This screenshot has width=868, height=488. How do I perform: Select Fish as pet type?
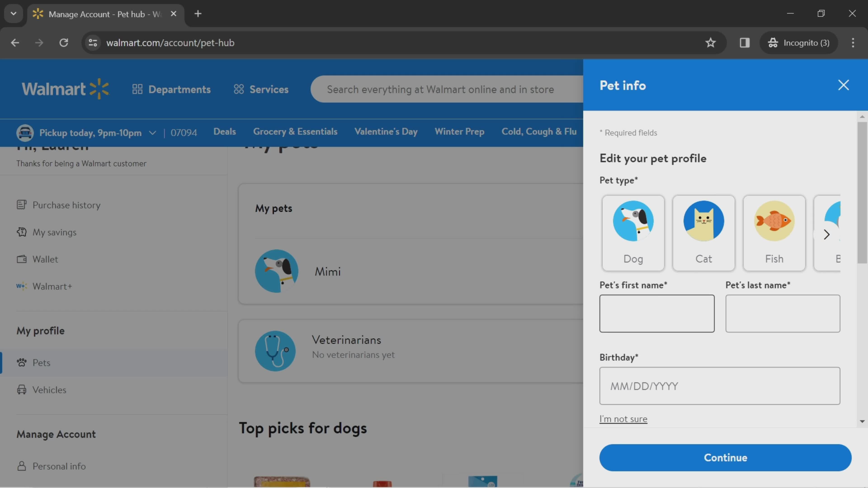click(774, 233)
